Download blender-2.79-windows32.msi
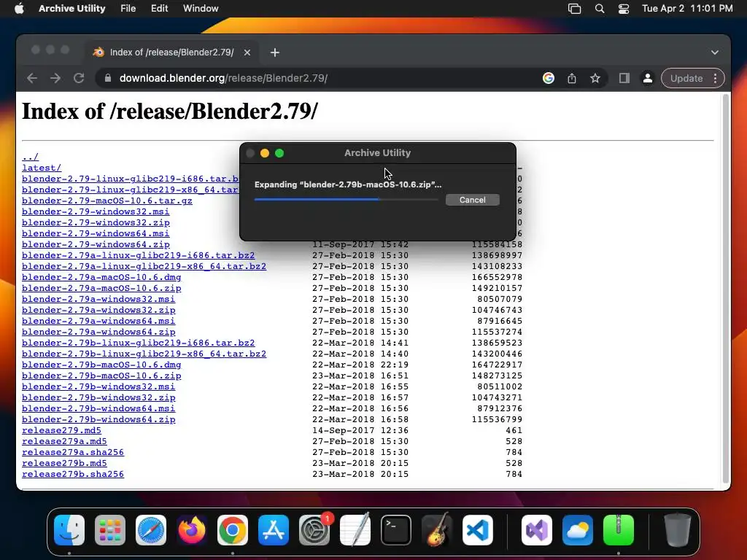The width and height of the screenshot is (747, 560). 96,211
